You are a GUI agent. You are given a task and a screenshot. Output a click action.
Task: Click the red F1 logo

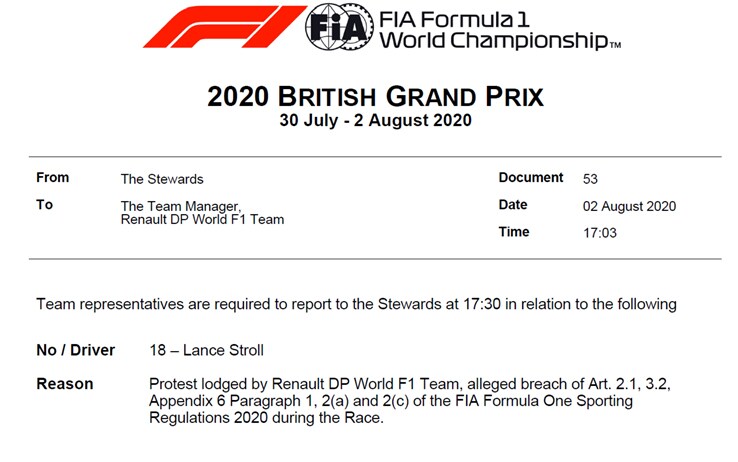click(225, 26)
